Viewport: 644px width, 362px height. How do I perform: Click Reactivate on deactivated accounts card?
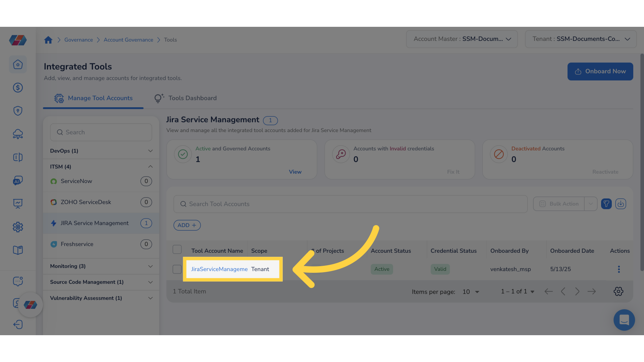(x=605, y=172)
